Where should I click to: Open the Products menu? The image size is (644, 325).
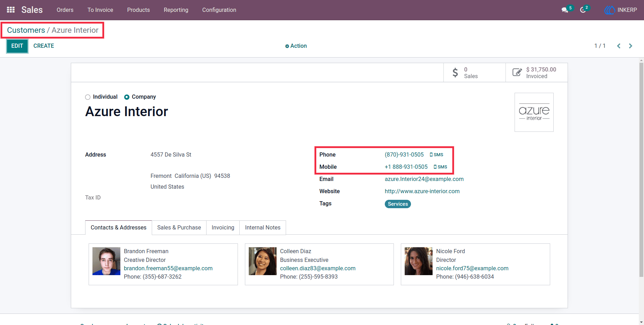pyautogui.click(x=138, y=10)
